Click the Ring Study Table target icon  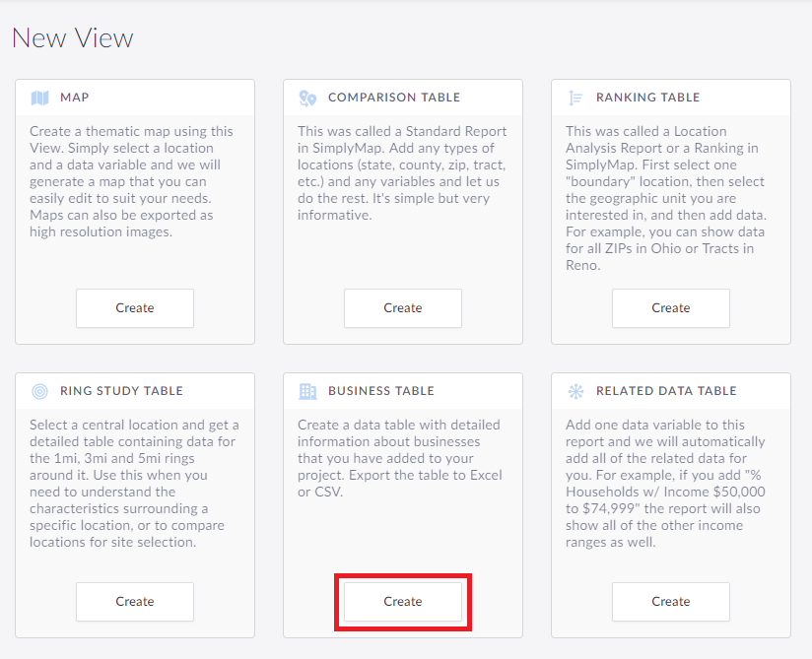40,391
